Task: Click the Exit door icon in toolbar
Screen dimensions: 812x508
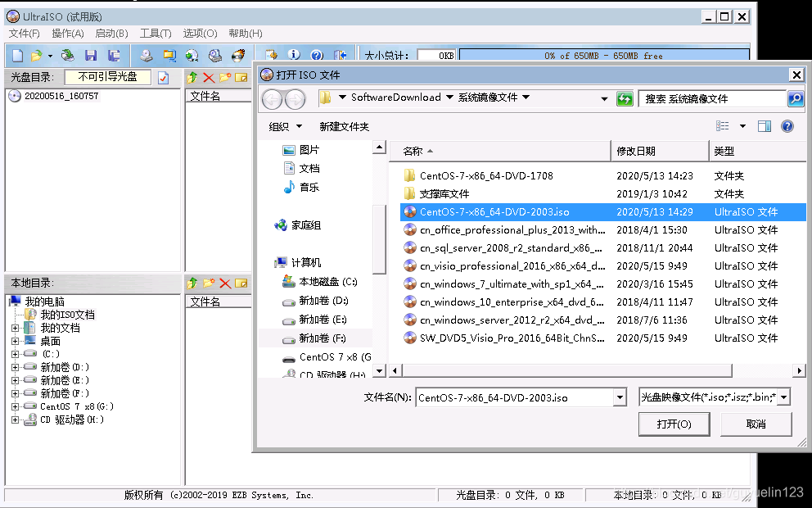Action: tap(340, 55)
